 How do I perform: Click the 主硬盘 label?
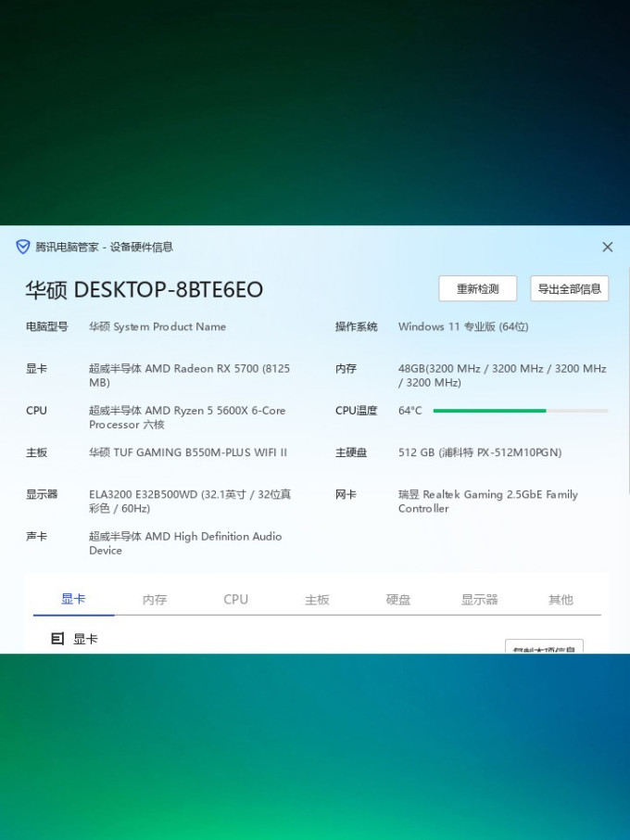point(351,452)
